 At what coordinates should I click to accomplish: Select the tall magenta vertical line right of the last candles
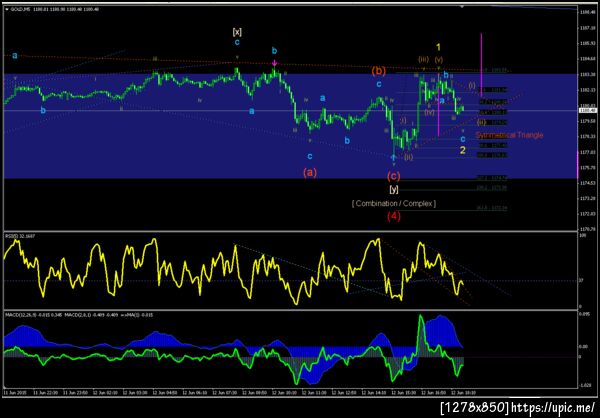tap(481, 64)
